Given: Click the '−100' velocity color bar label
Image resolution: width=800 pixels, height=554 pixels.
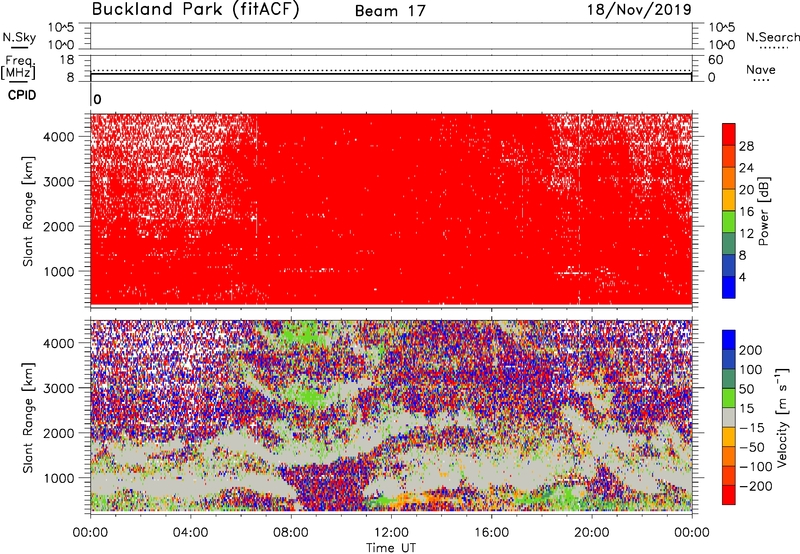Looking at the screenshot, I should [756, 467].
